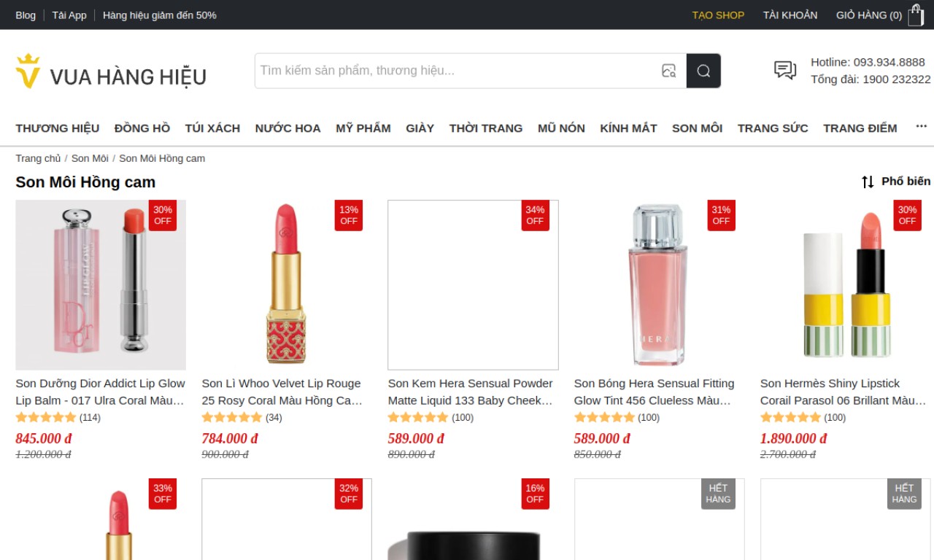Click the 32% OFF badge
Viewport: 934px width, 560px height.
coord(349,494)
